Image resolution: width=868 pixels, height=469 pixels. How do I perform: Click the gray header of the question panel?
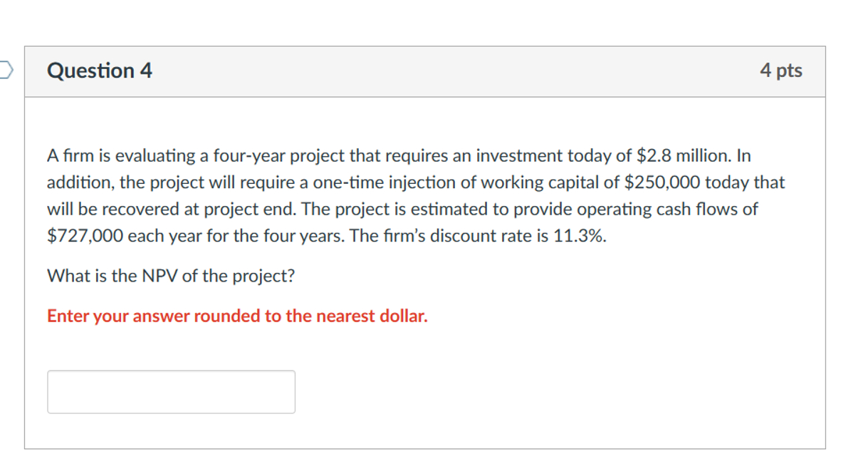click(x=427, y=70)
